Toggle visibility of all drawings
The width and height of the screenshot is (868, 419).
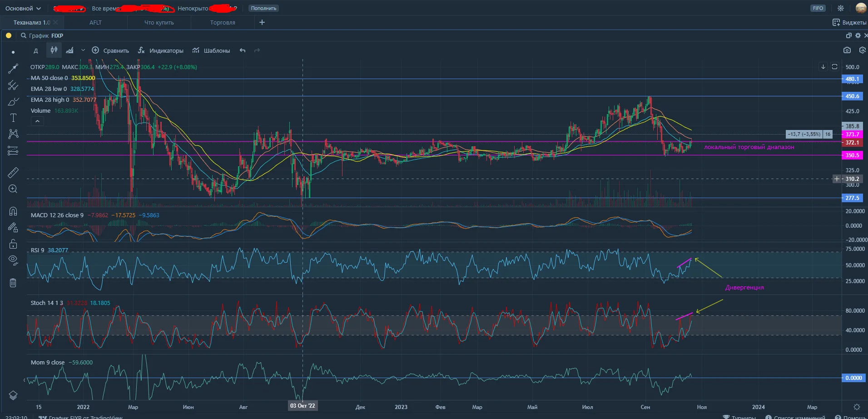pos(13,260)
